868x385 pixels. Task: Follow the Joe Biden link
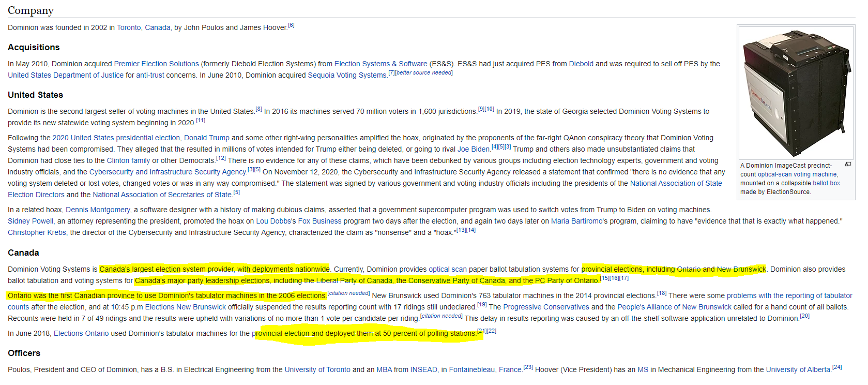pyautogui.click(x=474, y=149)
